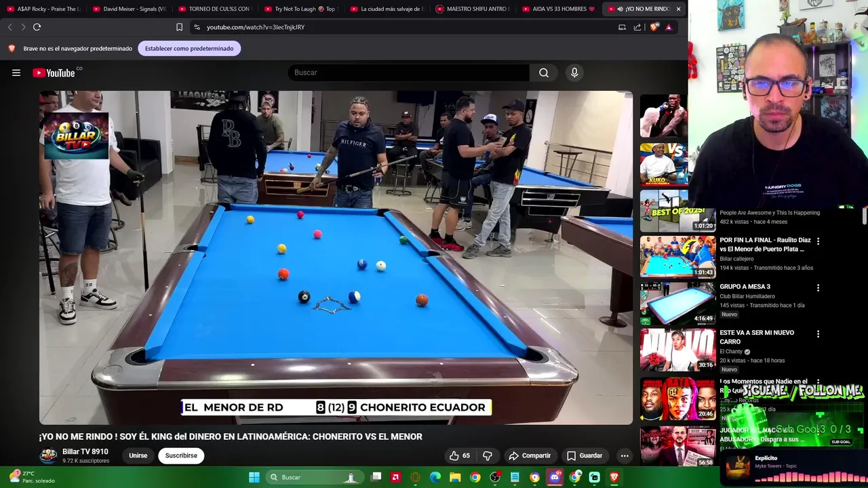Save the video with the Guardar button
Viewport: 868px width, 488px height.
(585, 455)
